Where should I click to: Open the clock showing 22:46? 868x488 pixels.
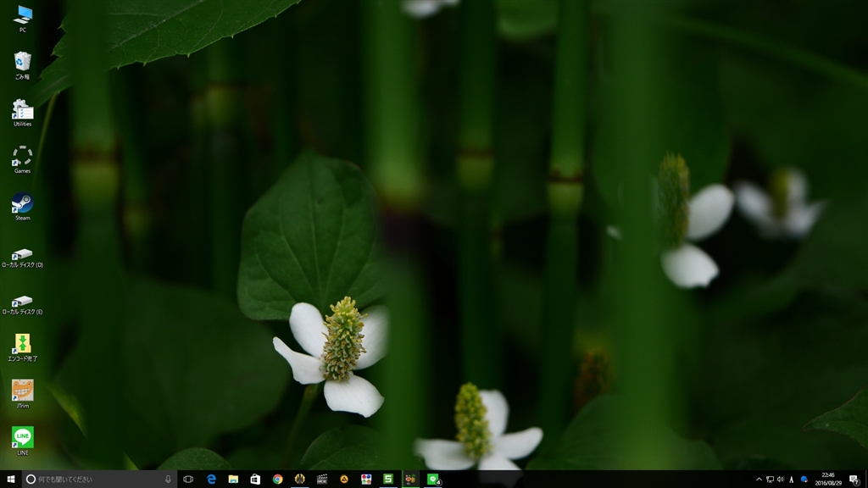828,480
